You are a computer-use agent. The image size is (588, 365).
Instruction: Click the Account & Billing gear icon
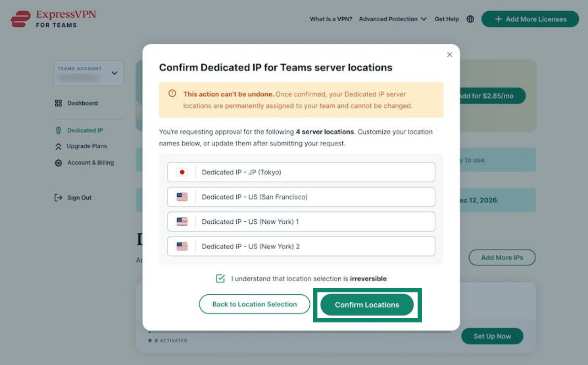[x=58, y=163]
